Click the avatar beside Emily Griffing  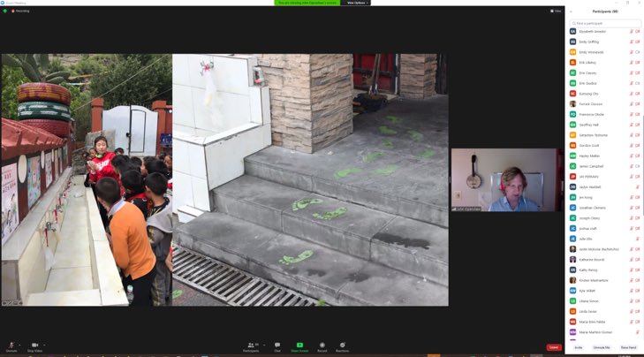coord(573,42)
